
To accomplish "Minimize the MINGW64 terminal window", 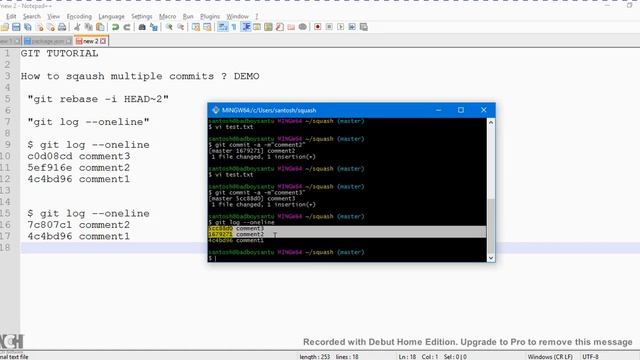I will [x=438, y=110].
